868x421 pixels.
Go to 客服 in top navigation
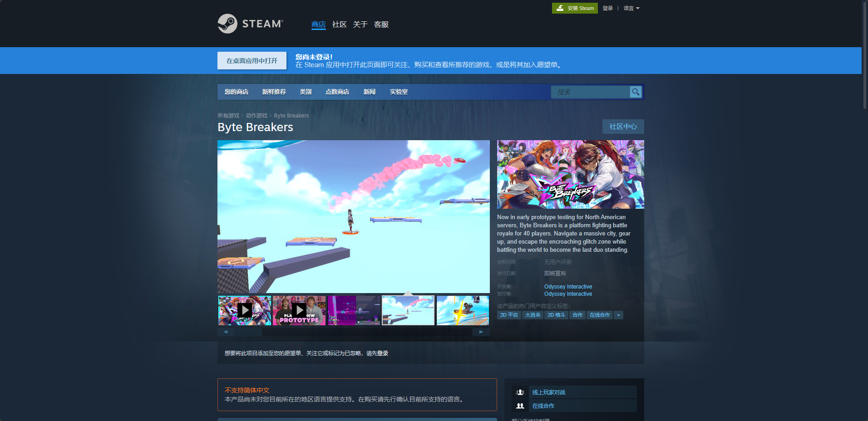click(x=381, y=24)
